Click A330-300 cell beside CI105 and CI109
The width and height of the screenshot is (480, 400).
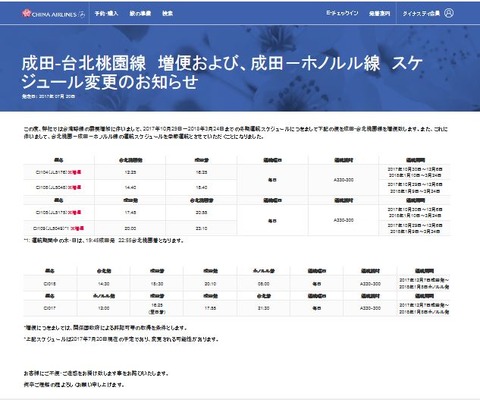tap(343, 220)
